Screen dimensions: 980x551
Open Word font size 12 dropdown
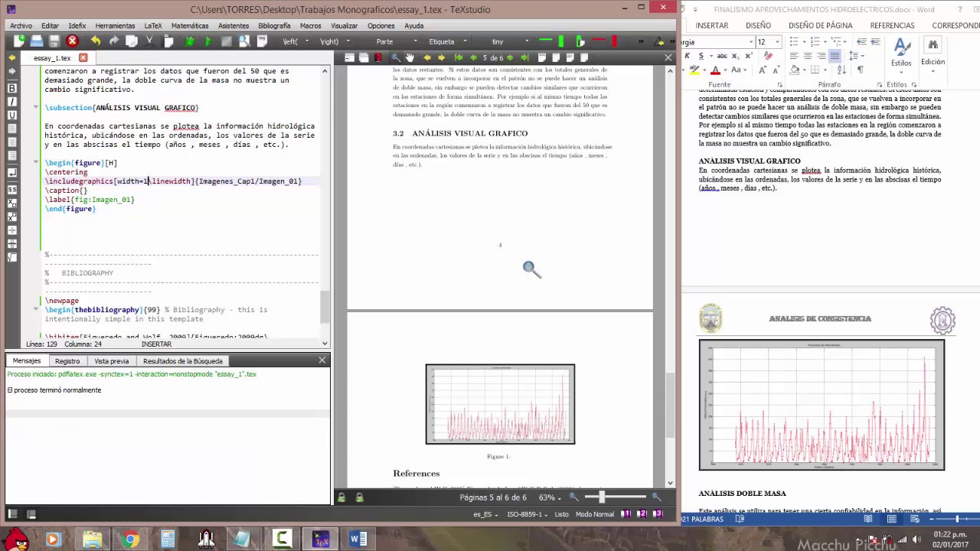click(x=776, y=42)
